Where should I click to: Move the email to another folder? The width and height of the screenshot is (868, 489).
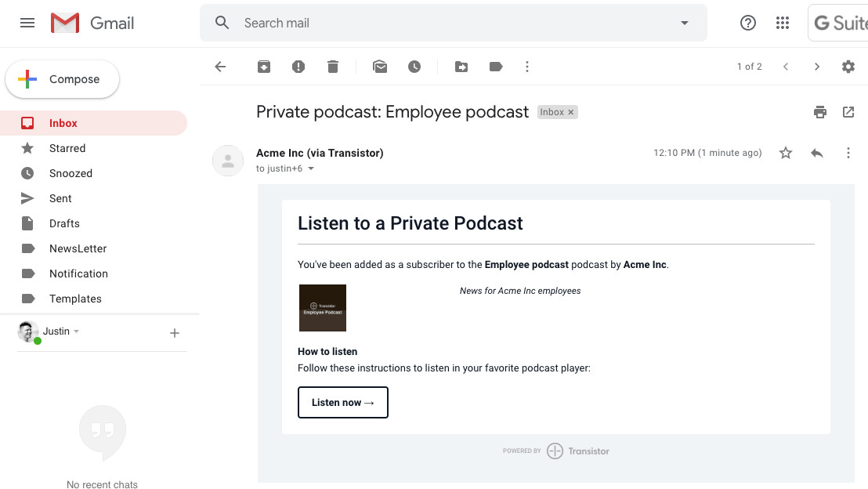[461, 67]
